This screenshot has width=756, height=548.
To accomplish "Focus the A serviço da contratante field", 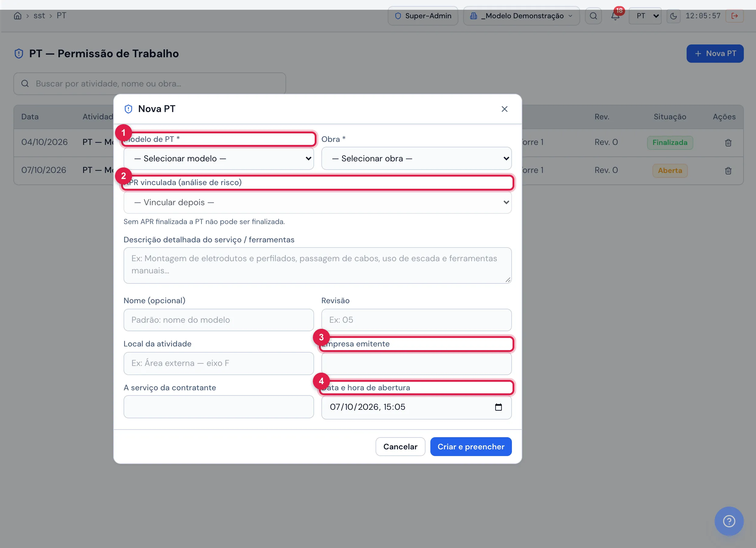I will (219, 407).
